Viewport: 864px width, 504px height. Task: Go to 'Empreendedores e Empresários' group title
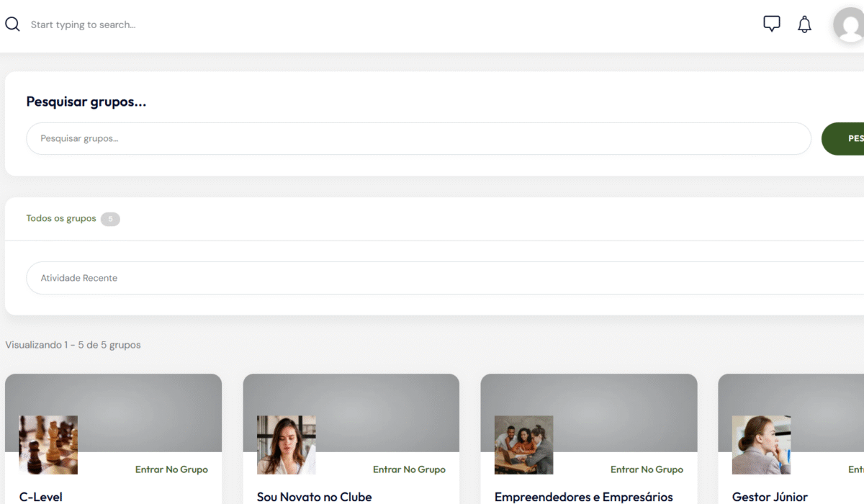pyautogui.click(x=583, y=497)
